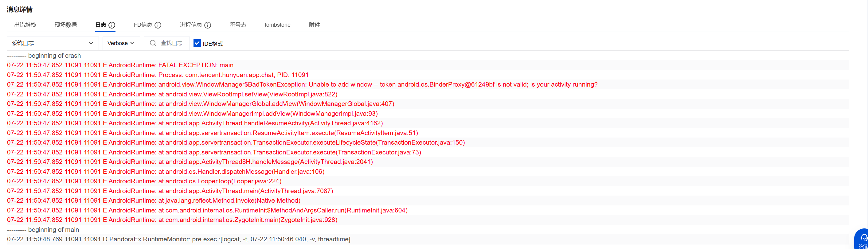Viewport: 868px width, 249px height.
Task: Open the 现场数据 tab
Action: pyautogui.click(x=66, y=25)
